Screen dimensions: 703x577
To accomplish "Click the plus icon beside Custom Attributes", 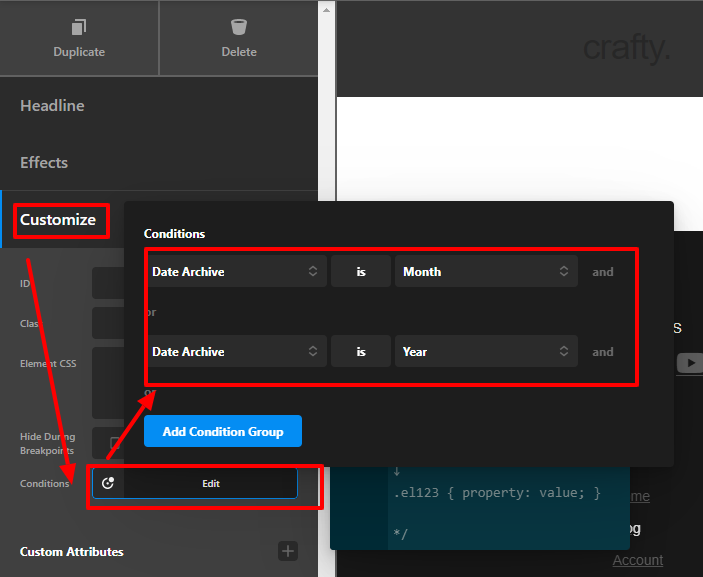I will 288,551.
